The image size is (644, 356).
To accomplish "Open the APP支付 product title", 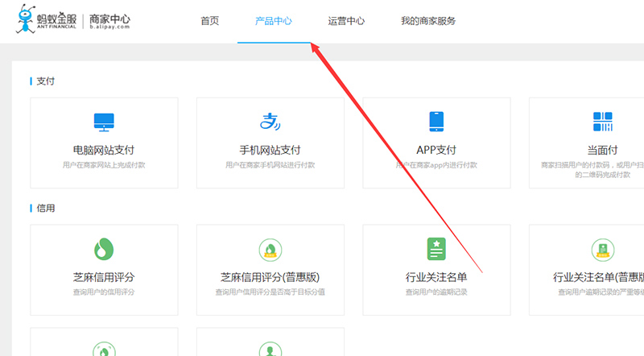I will coord(436,150).
